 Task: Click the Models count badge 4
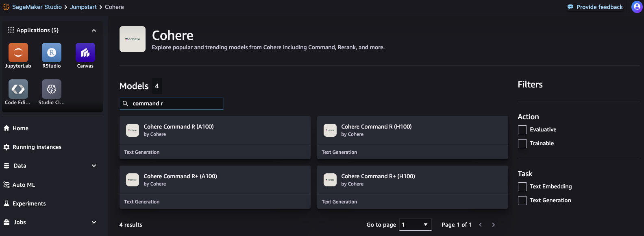pos(157,86)
